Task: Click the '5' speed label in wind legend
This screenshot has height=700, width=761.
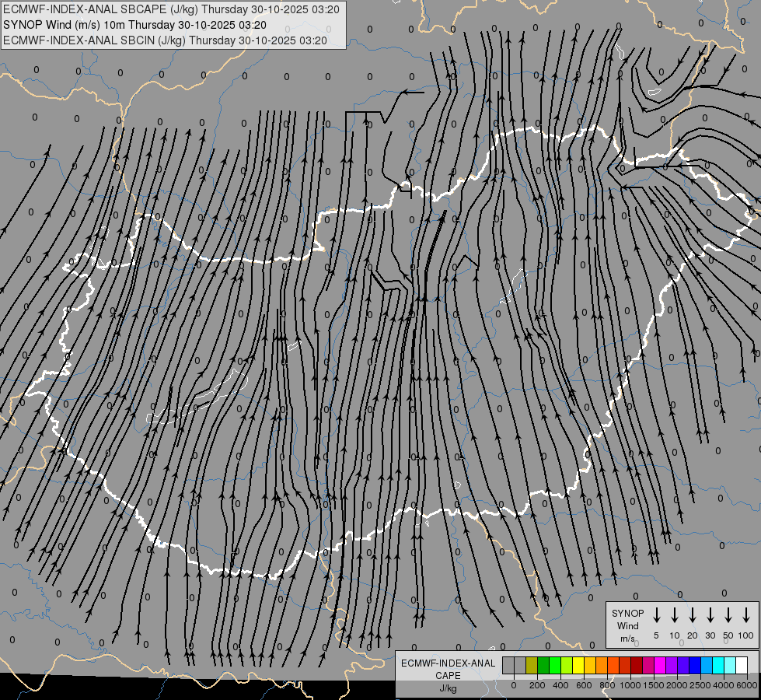Action: pyautogui.click(x=656, y=635)
